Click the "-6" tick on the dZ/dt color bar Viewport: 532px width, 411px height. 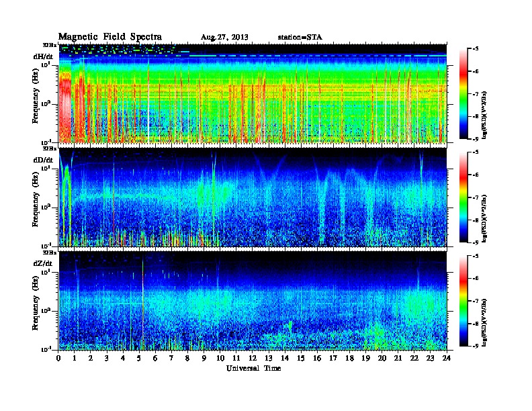point(475,279)
